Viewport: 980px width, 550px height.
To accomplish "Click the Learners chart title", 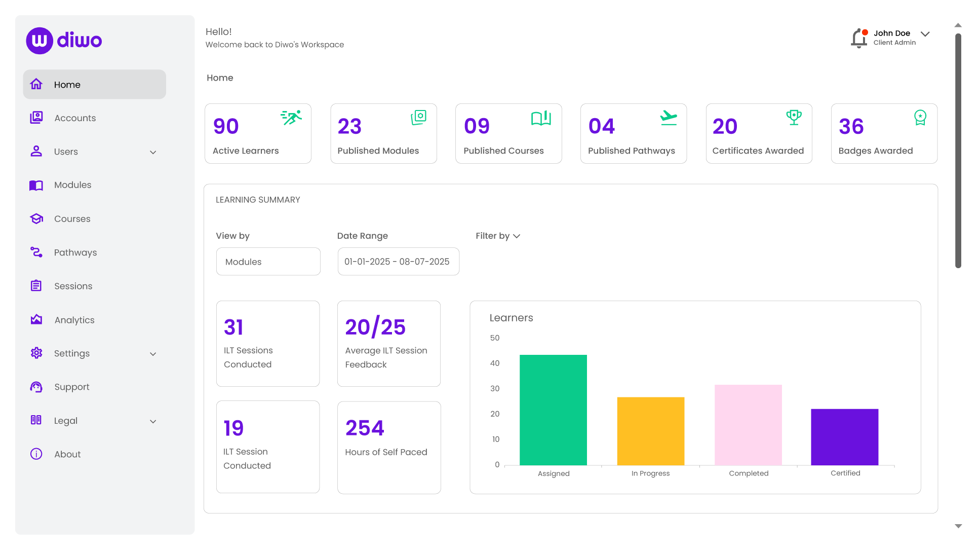I will pos(511,318).
